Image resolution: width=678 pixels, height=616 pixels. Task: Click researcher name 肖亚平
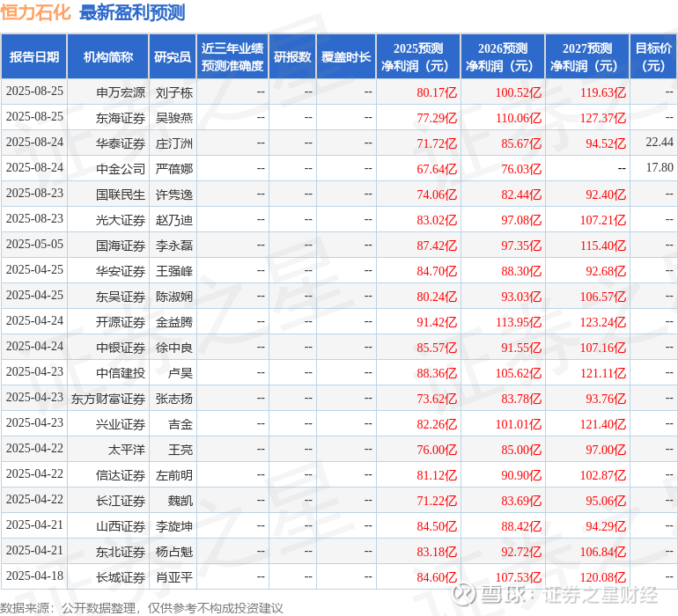tap(174, 577)
